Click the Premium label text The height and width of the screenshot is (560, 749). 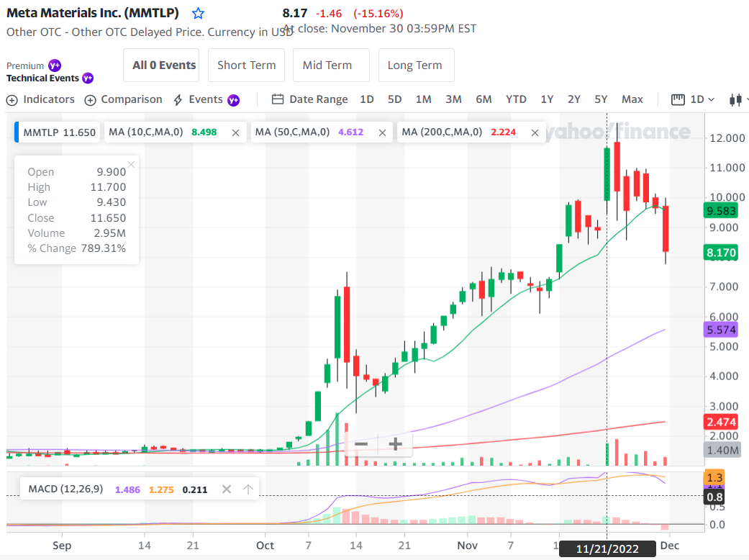(x=25, y=66)
